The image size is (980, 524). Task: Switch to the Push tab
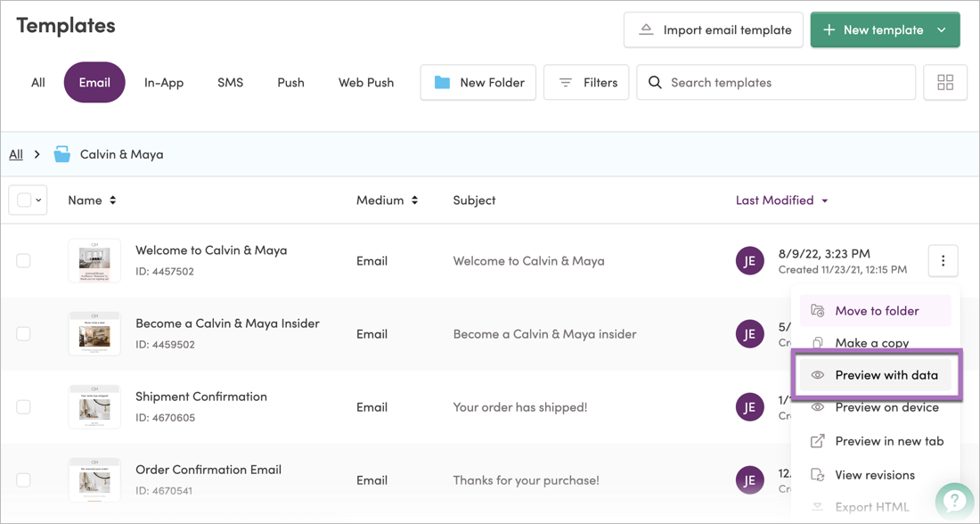point(290,83)
